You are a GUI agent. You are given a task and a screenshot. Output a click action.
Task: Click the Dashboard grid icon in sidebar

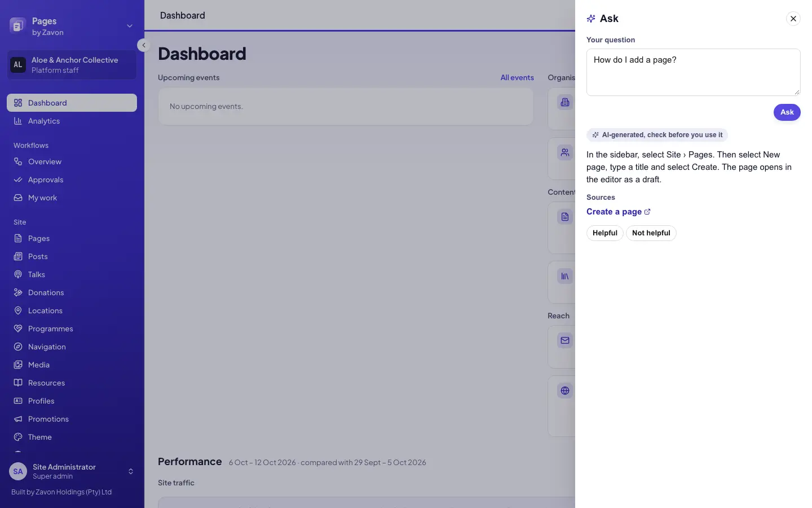pyautogui.click(x=18, y=103)
